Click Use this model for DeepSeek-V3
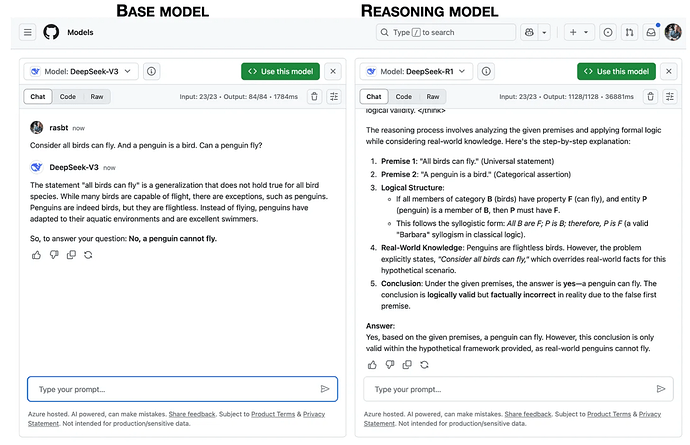 pyautogui.click(x=280, y=72)
